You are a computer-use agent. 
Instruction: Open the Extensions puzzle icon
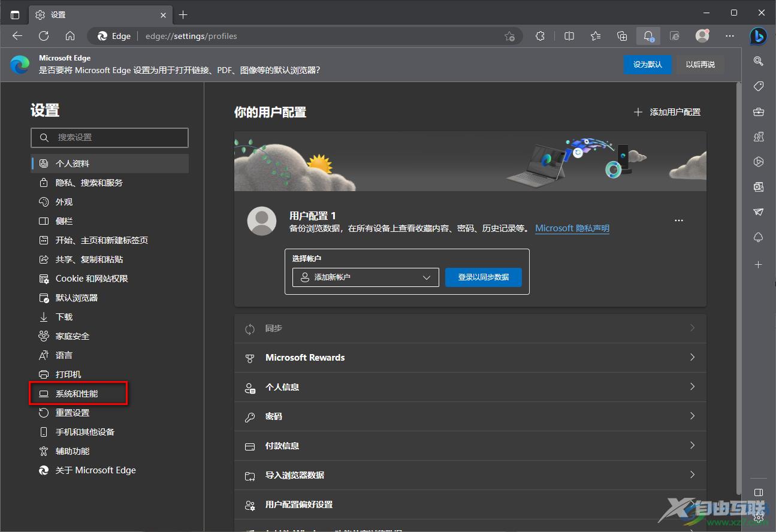click(x=540, y=36)
